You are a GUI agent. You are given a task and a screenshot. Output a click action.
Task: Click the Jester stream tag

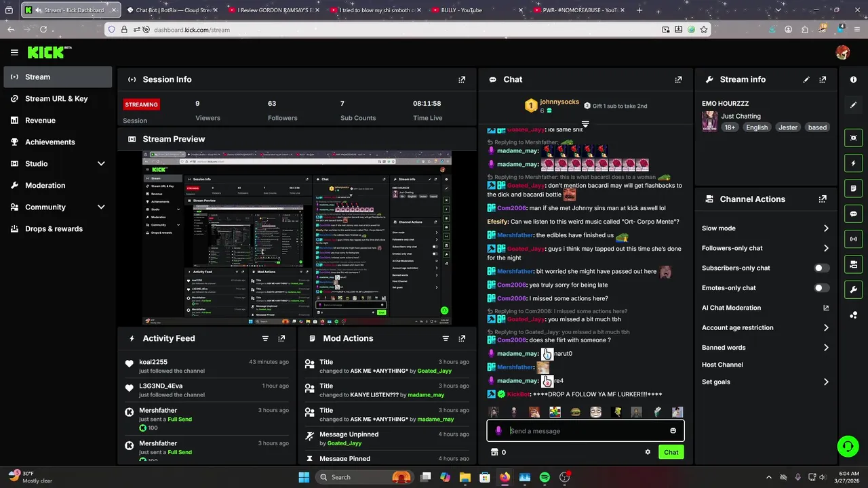788,127
